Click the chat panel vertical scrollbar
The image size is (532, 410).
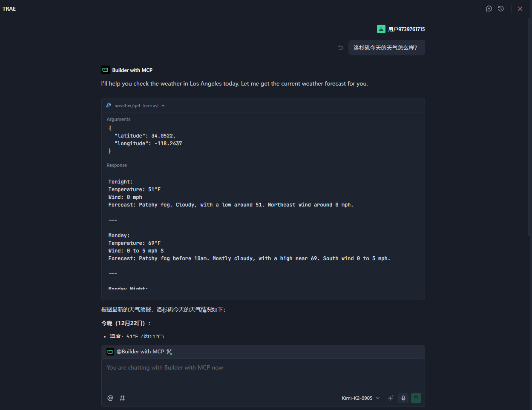coord(529,128)
